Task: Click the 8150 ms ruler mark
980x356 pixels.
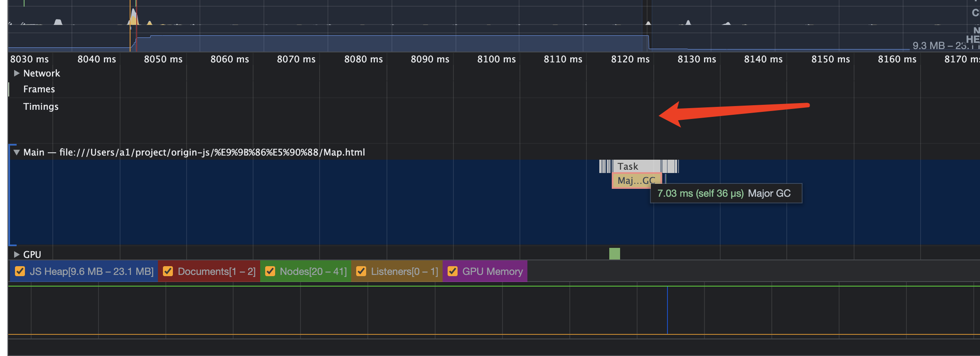Action: point(831,59)
